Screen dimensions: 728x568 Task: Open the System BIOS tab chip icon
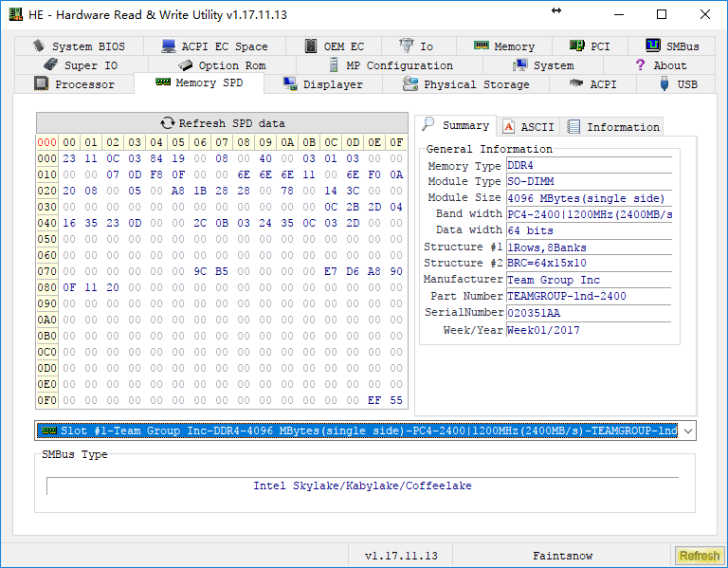click(39, 46)
